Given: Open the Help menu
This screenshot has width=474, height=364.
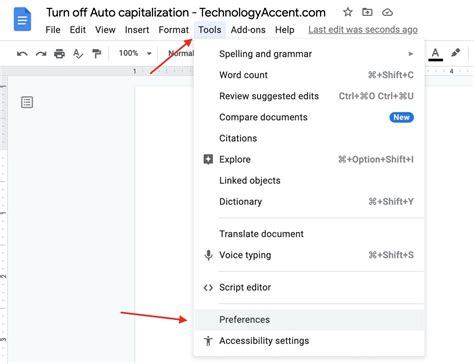Looking at the screenshot, I should click(285, 30).
